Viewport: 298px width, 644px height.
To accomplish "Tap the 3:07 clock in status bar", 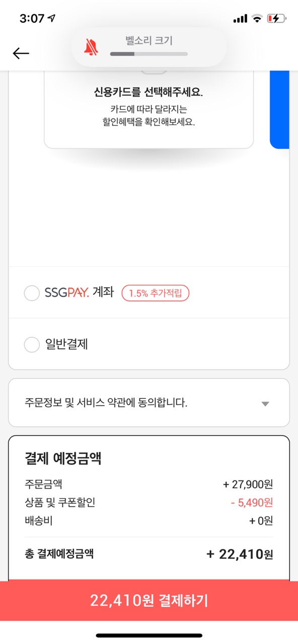I will click(x=32, y=19).
